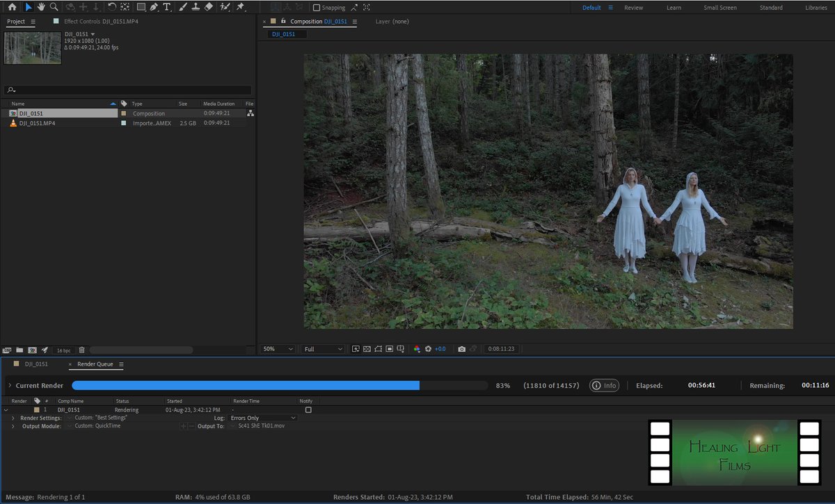Click the Info button in Render Queue

(604, 385)
